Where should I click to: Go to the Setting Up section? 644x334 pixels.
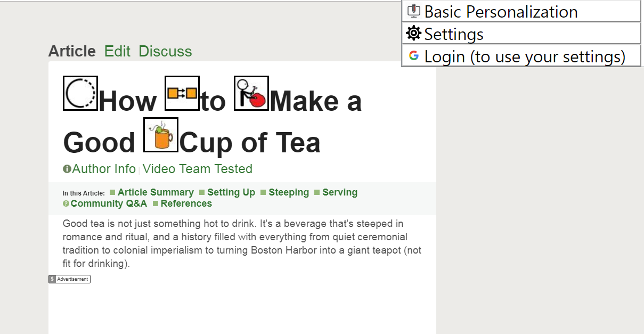pos(231,192)
